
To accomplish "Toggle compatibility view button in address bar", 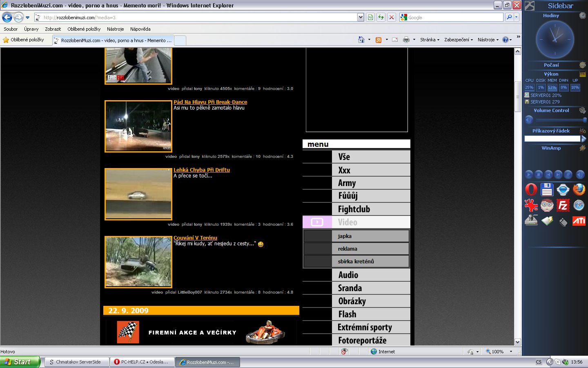I will (370, 17).
